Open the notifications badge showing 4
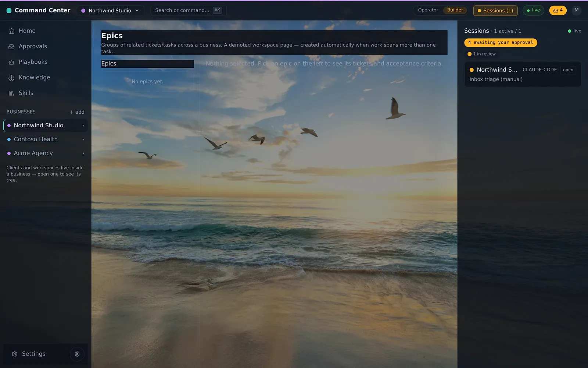588x368 pixels. click(558, 10)
